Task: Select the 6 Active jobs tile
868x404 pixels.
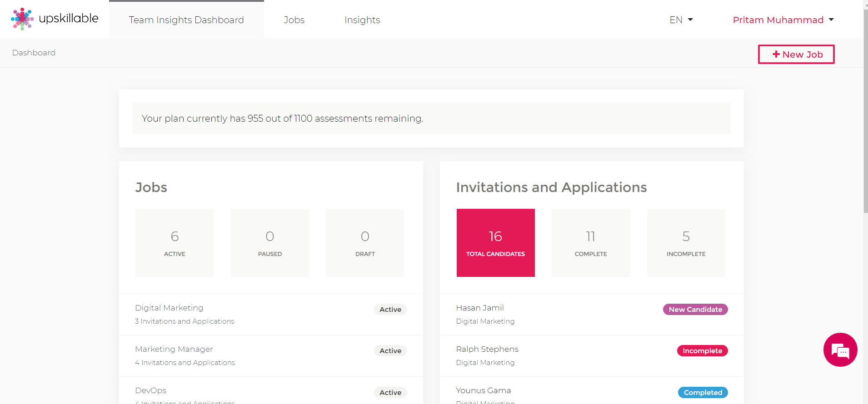Action: point(175,243)
